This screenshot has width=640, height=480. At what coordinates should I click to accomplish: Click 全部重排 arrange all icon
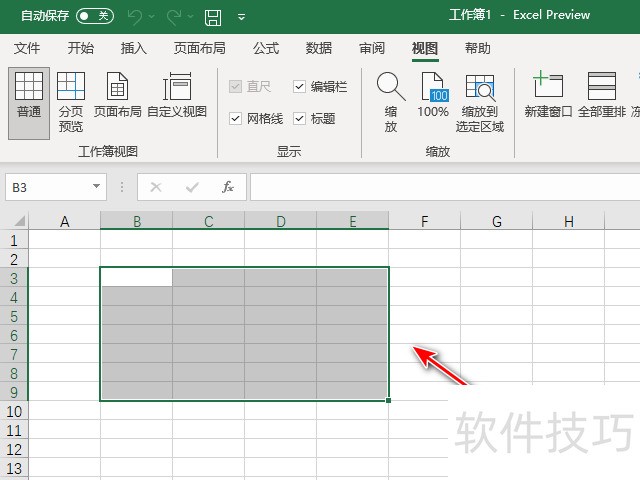tap(602, 95)
